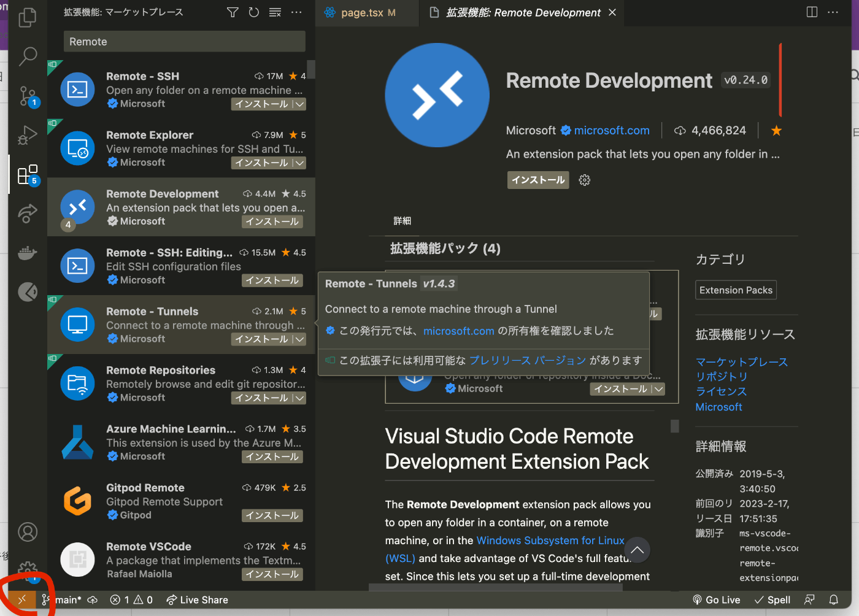Close the Remote Development extension tab

click(x=612, y=12)
